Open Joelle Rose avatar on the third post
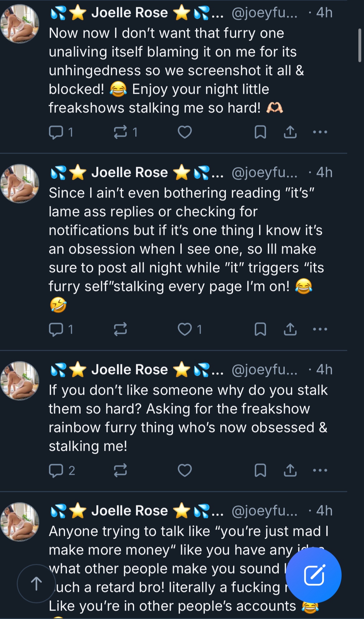Image resolution: width=364 pixels, height=619 pixels. (x=20, y=381)
